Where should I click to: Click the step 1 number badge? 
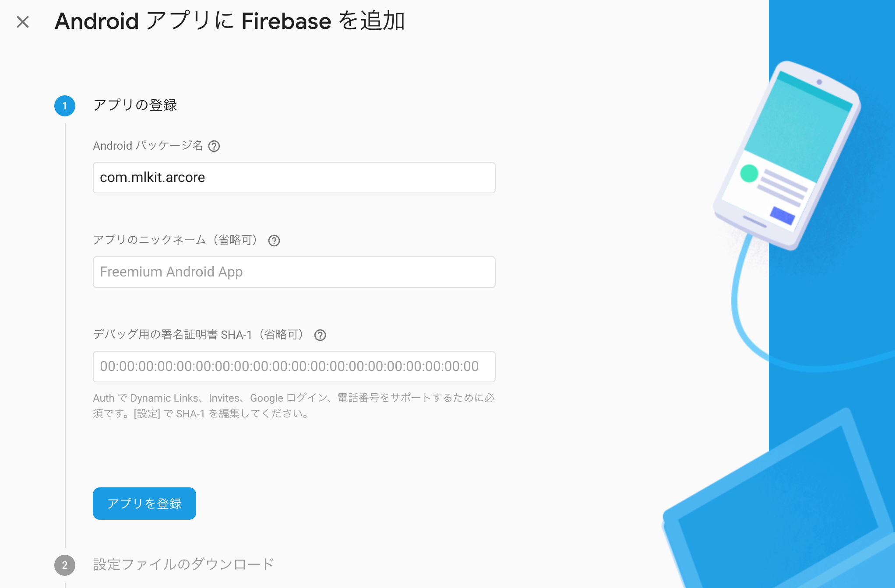(x=64, y=105)
